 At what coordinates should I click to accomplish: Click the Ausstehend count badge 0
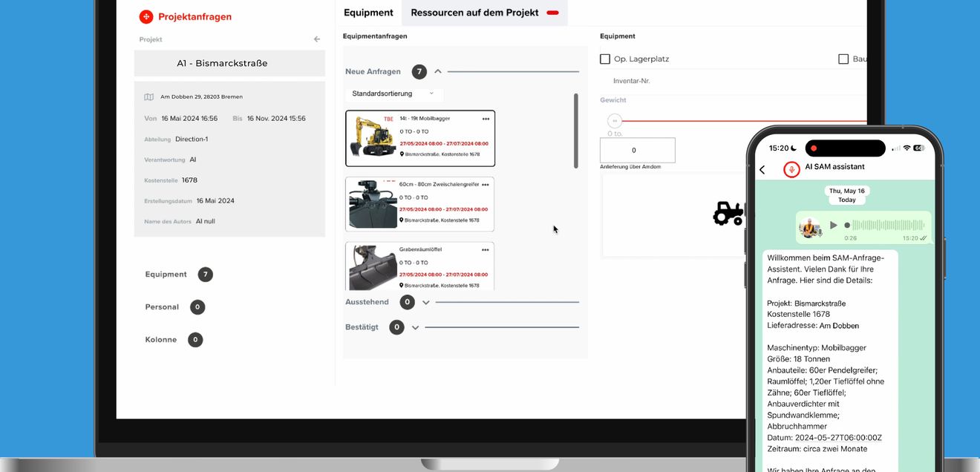point(407,302)
